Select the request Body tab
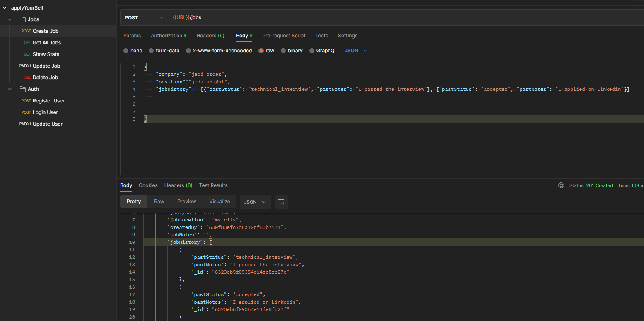The image size is (644, 321). click(244, 36)
